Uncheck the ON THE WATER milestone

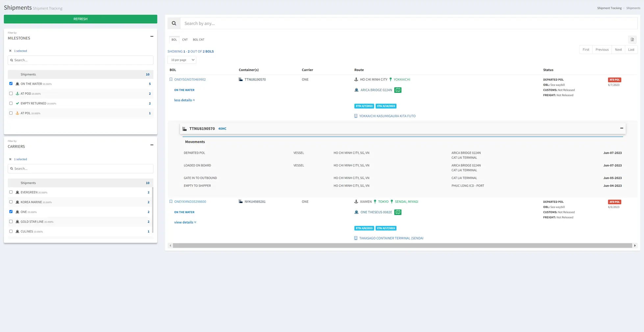[11, 84]
